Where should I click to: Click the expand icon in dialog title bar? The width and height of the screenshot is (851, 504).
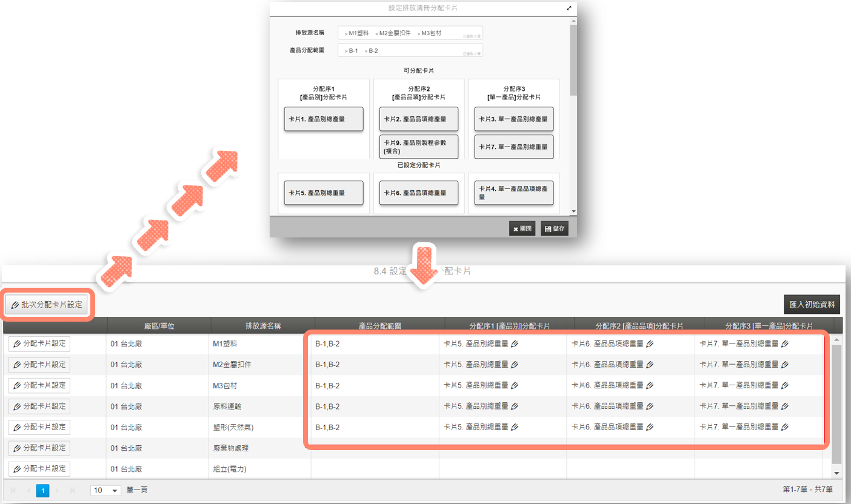pyautogui.click(x=569, y=8)
